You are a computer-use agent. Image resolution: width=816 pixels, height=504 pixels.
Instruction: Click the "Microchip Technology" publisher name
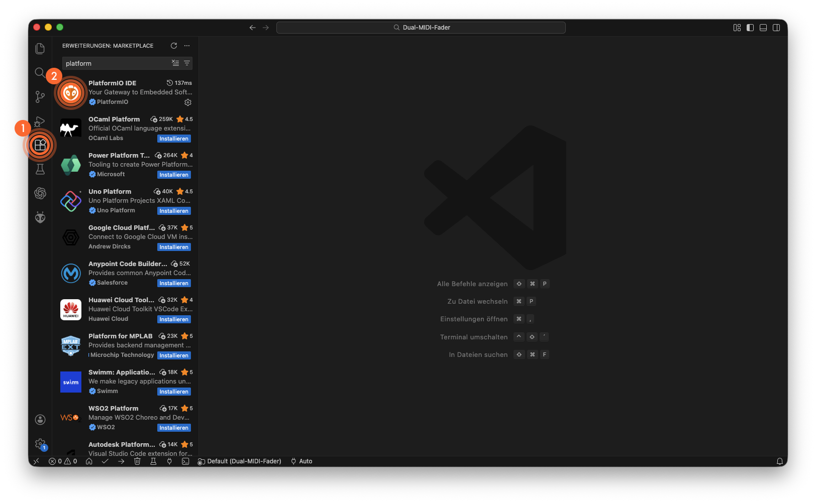(122, 355)
